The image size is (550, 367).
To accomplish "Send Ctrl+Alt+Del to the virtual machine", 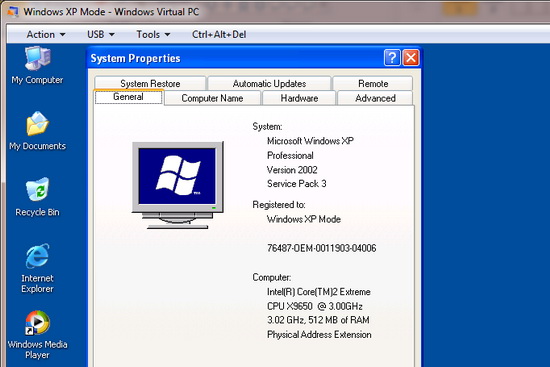I will (x=219, y=34).
